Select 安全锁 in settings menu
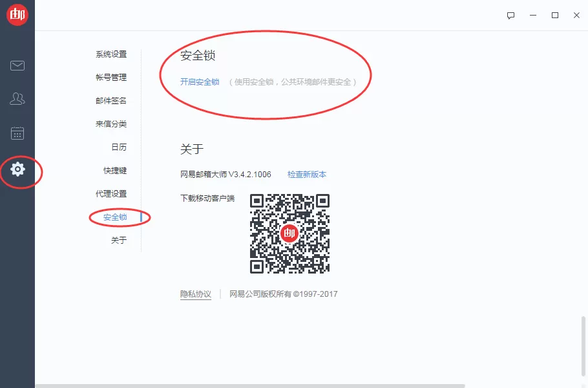The width and height of the screenshot is (588, 388). (x=115, y=217)
